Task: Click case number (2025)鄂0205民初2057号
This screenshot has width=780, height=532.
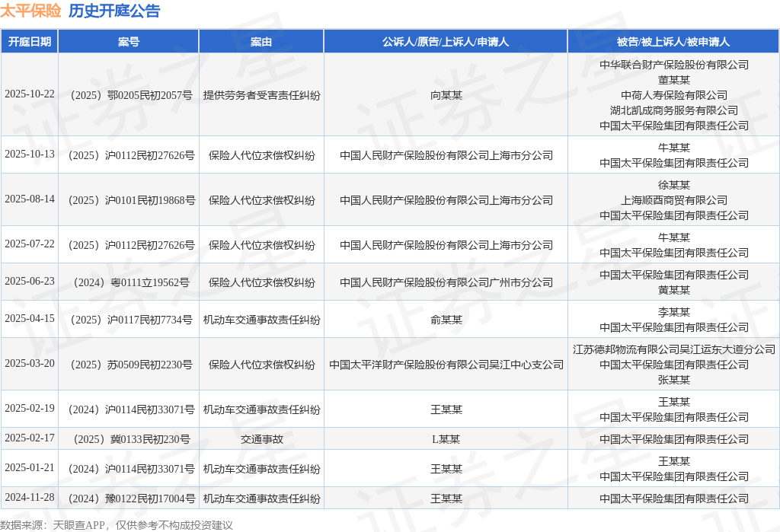Action: [x=128, y=95]
